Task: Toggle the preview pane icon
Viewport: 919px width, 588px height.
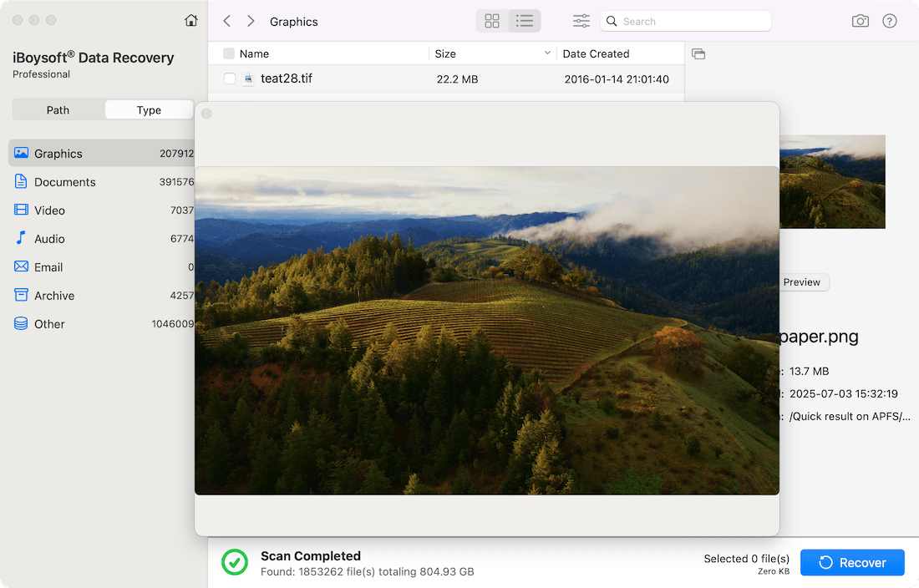Action: 698,54
